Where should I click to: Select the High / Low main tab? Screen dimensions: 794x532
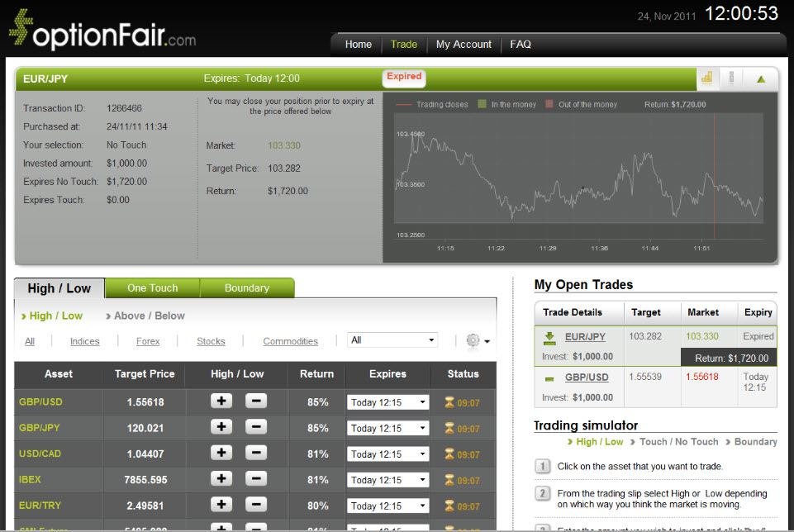(x=59, y=288)
